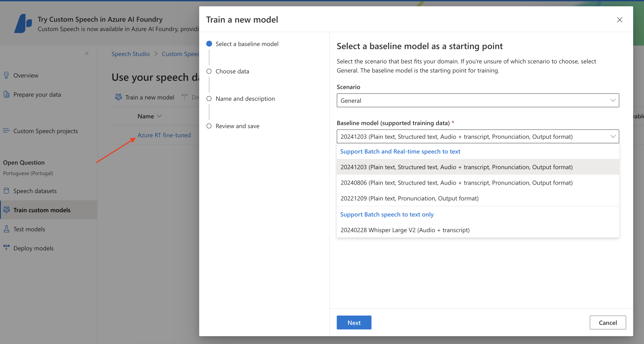The image size is (644, 344).
Task: Open the Azure RT fine-tuned model link
Action: click(164, 135)
